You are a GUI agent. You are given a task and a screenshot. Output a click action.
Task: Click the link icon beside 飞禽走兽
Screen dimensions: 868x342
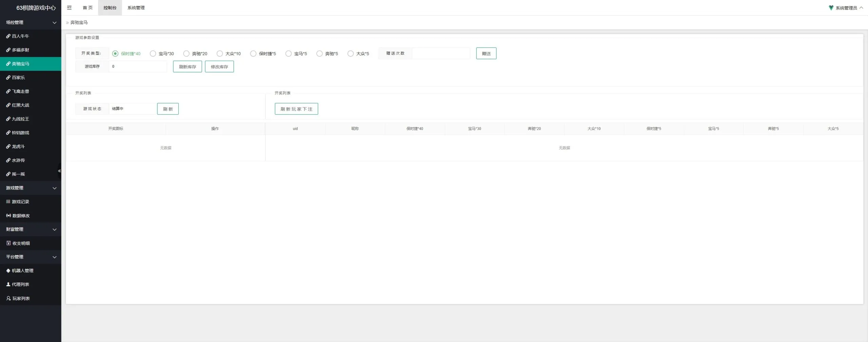(8, 91)
